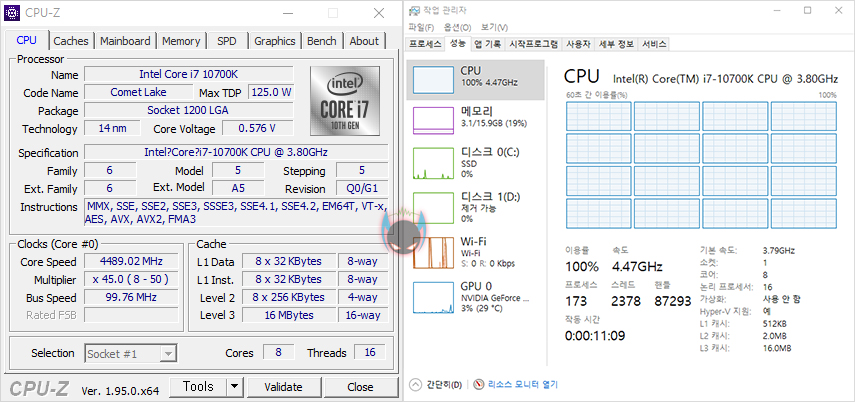Open the 보기(V) menu in Task Manager
The width and height of the screenshot is (855, 402).
[494, 27]
